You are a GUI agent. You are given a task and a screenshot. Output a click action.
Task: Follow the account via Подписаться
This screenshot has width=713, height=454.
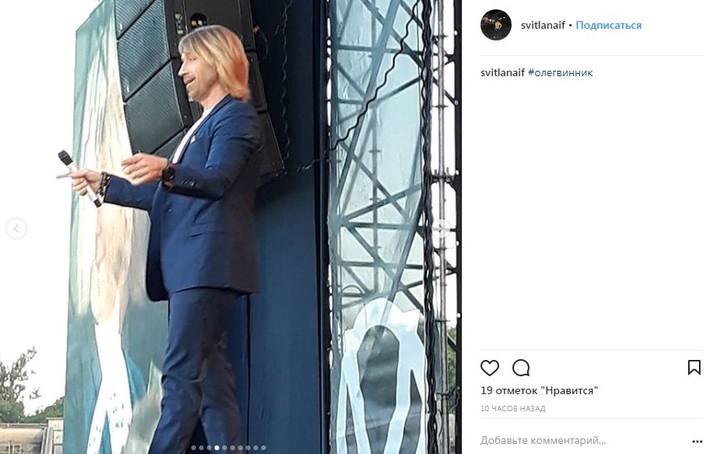(608, 25)
